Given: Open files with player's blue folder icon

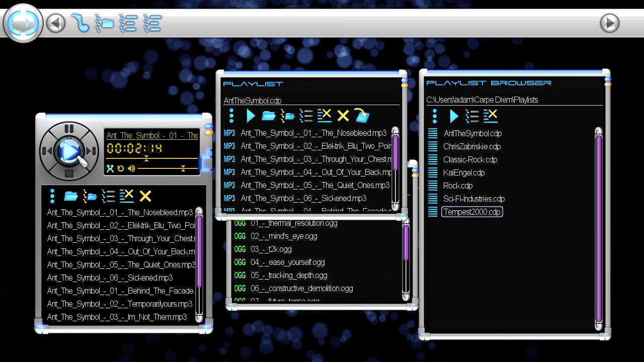Looking at the screenshot, I should pos(71,196).
